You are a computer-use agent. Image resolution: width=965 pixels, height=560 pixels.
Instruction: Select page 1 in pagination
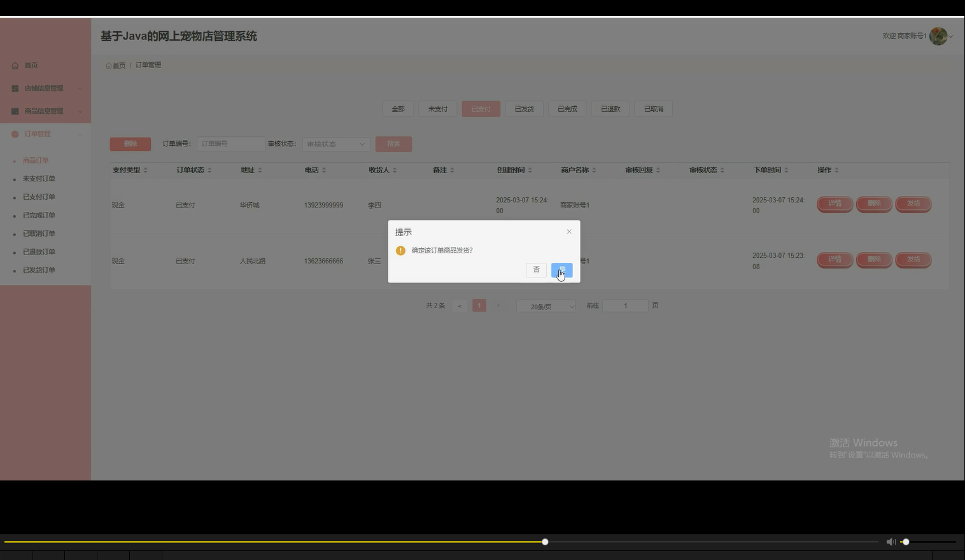[479, 306]
